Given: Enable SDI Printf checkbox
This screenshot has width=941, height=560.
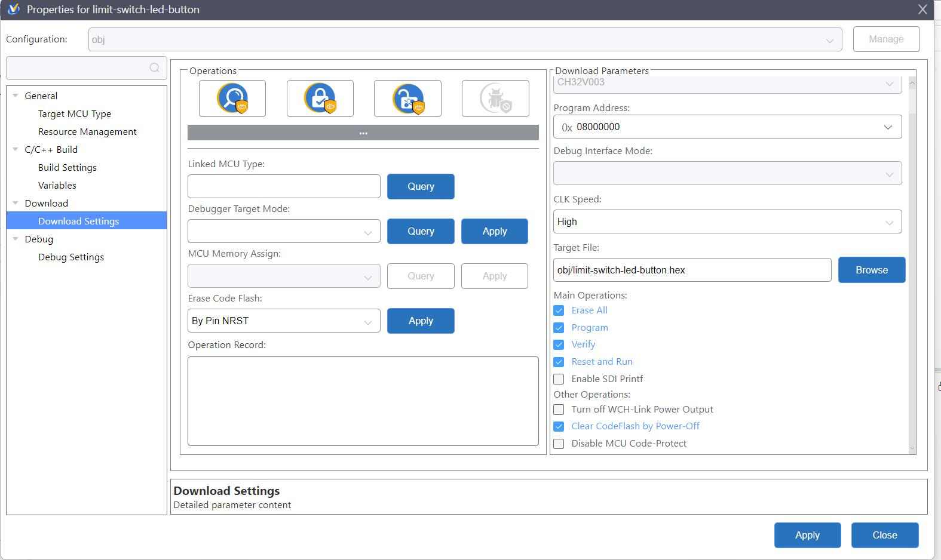Looking at the screenshot, I should (559, 379).
